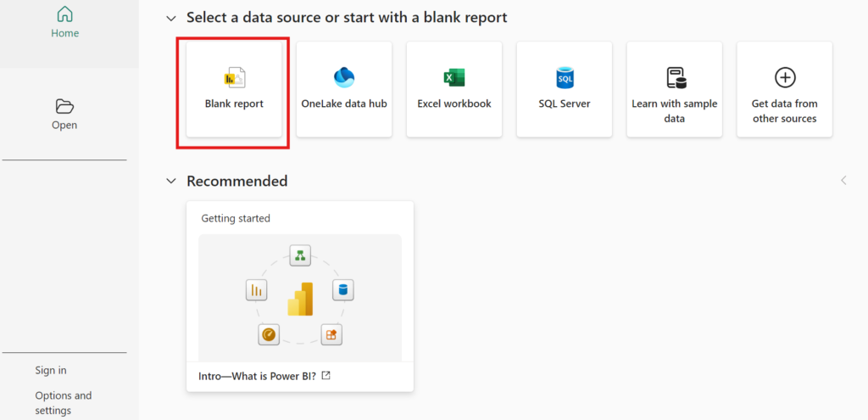Click the bar chart icon in the graphic
Viewport: 868px width, 420px height.
click(256, 290)
